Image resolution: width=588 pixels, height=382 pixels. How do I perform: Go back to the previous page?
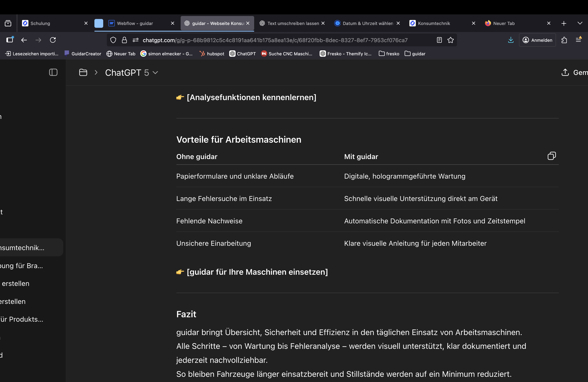click(x=24, y=40)
